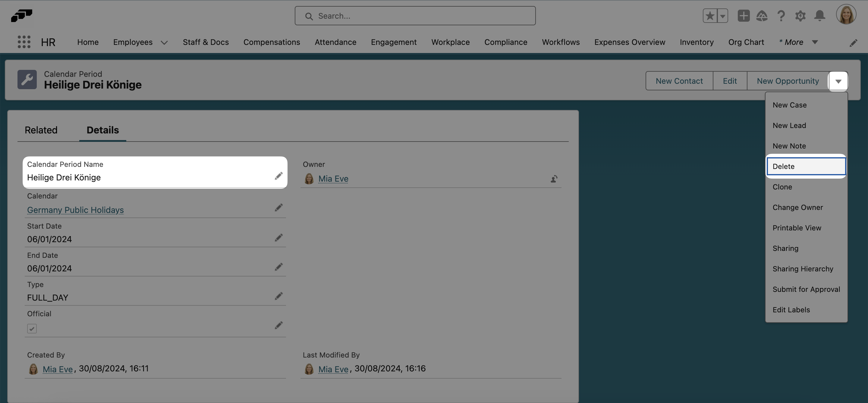868x403 pixels.
Task: Click the New Contact button
Action: [679, 81]
